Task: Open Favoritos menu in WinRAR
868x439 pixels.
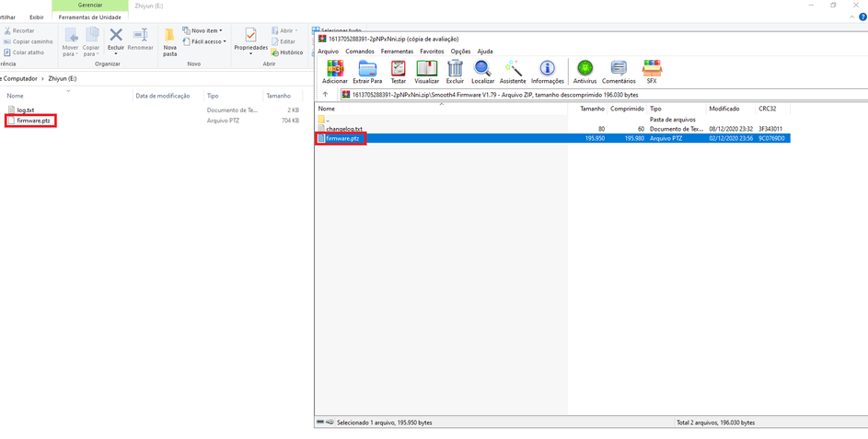Action: coord(432,51)
